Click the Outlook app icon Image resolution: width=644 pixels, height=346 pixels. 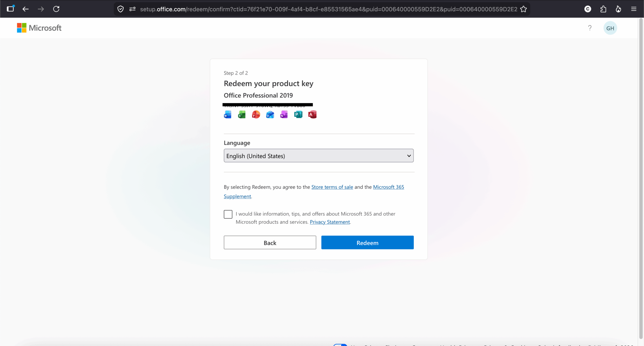tap(270, 115)
